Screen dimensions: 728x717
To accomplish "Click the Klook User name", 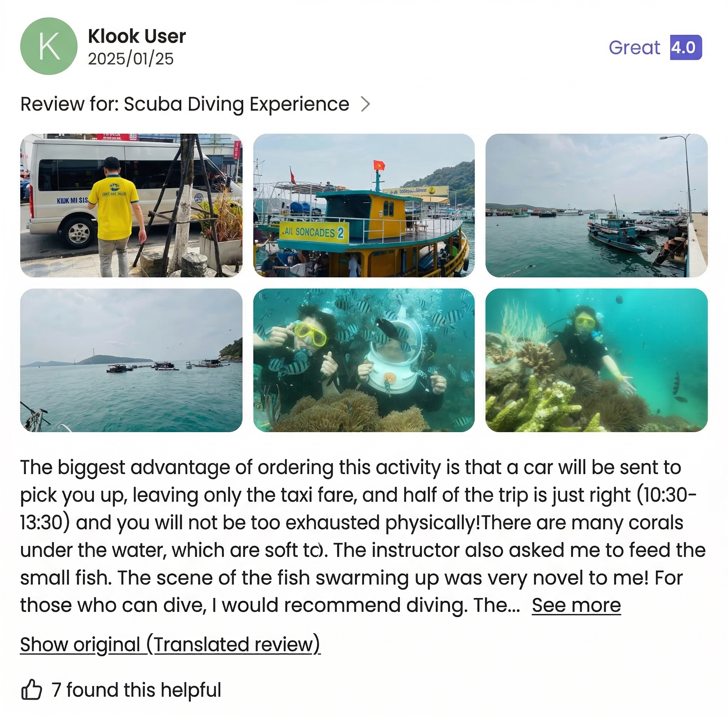I will (x=137, y=36).
